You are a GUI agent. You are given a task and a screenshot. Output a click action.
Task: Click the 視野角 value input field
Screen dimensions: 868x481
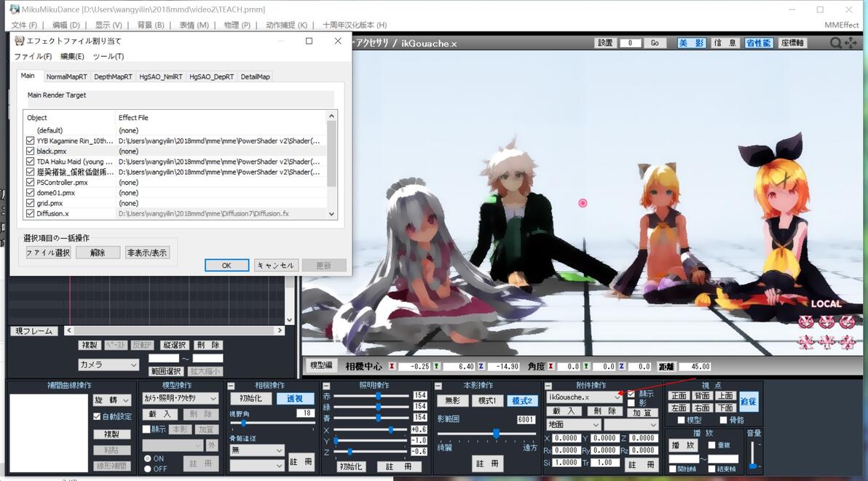pyautogui.click(x=304, y=413)
